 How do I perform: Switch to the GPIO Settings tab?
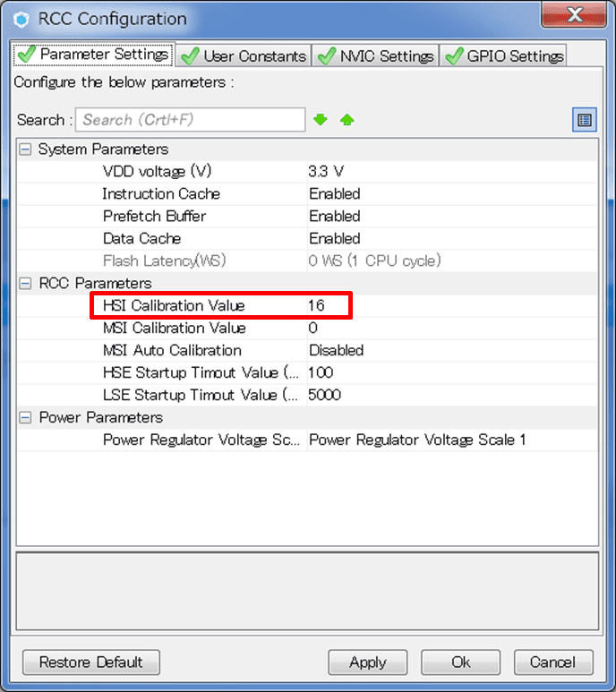pos(504,56)
